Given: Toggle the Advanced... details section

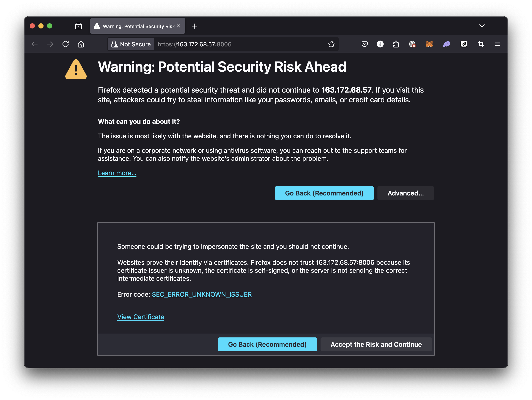Looking at the screenshot, I should (x=405, y=193).
